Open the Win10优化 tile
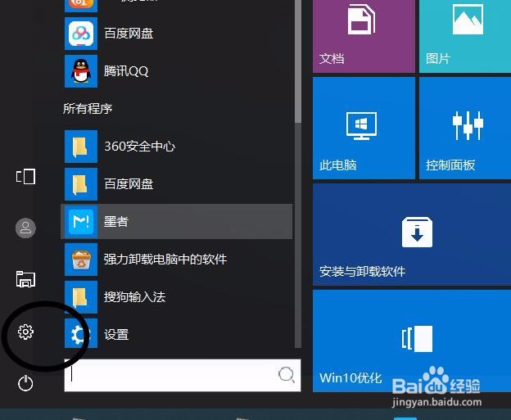 [x=412, y=341]
